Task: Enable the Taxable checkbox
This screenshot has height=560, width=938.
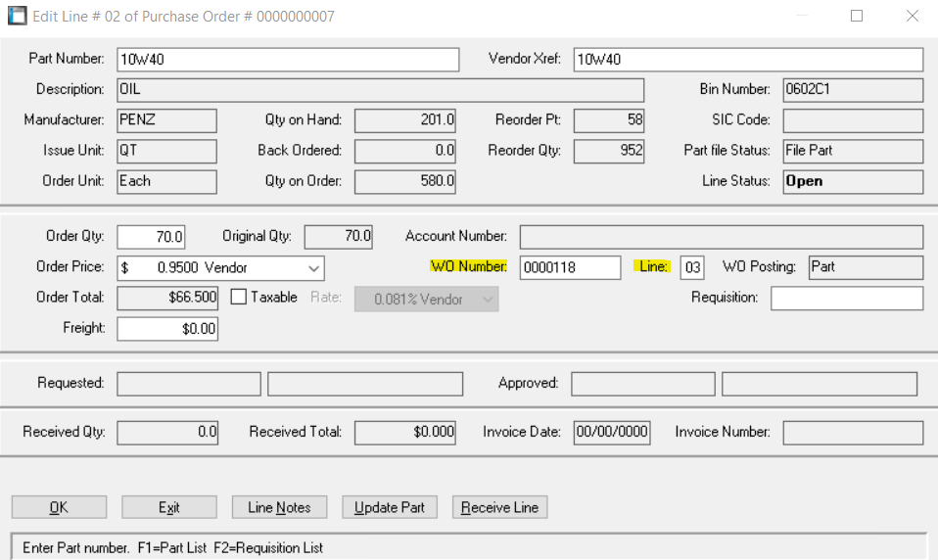Action: click(x=239, y=297)
